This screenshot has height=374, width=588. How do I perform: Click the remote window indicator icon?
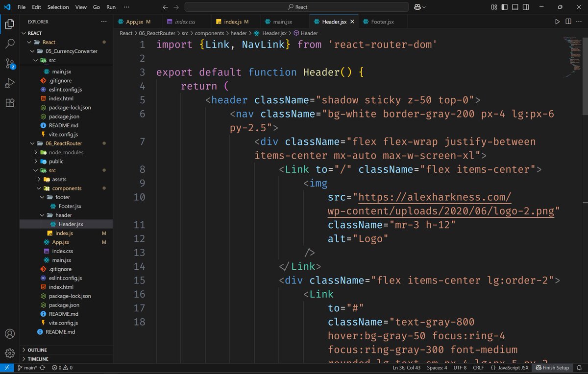click(x=7, y=368)
